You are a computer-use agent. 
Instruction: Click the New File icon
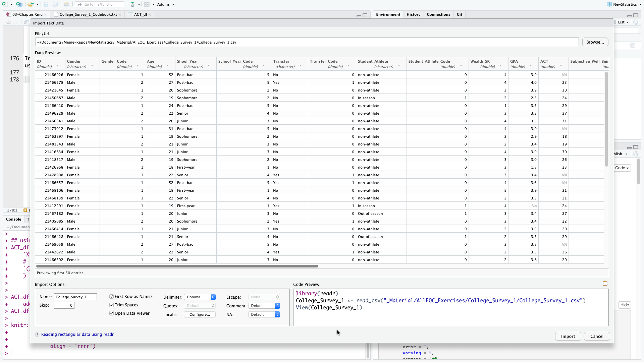(x=4, y=4)
